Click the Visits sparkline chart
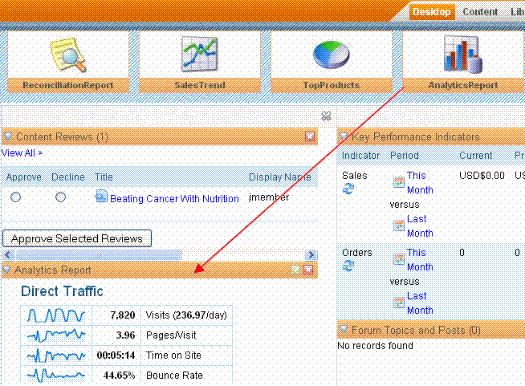Screen dimensions: 525x386 tap(56, 315)
